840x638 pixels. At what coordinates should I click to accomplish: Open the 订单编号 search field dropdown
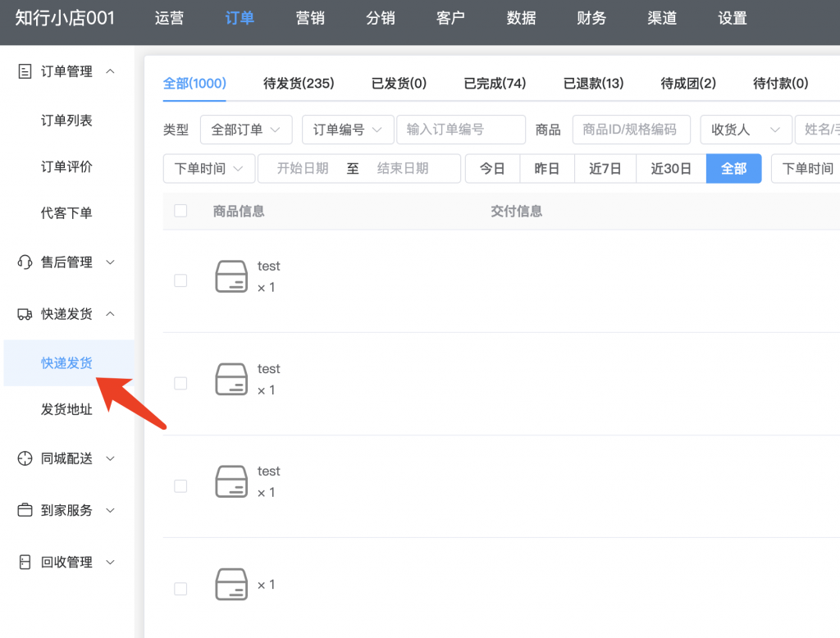click(348, 130)
